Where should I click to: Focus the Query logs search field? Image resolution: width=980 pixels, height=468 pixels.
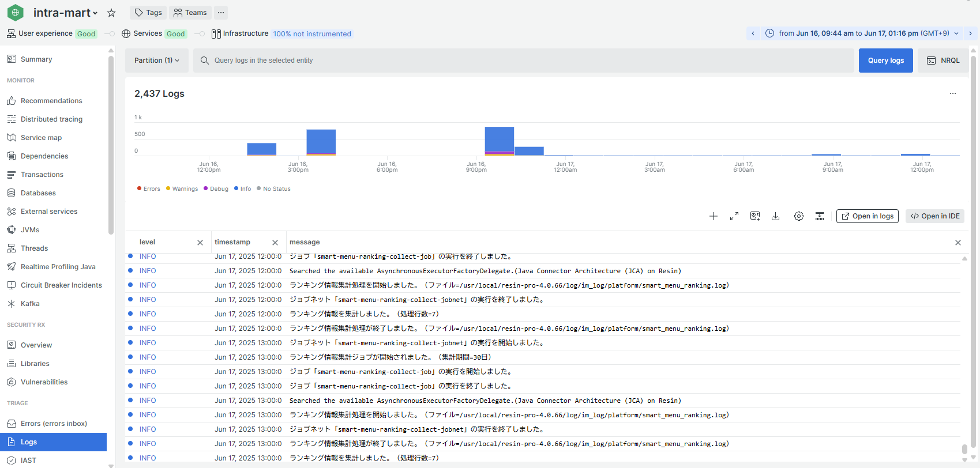click(524, 61)
